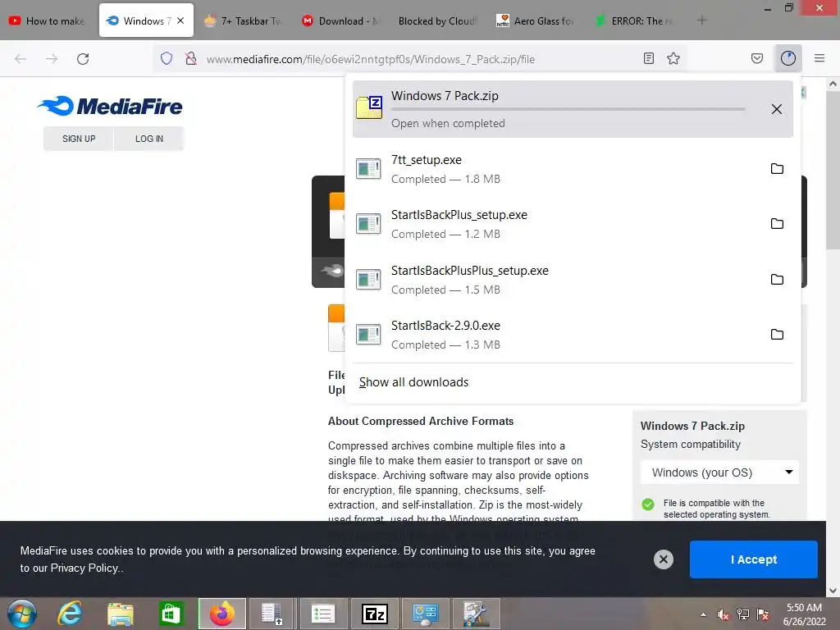
Task: Open Microsoft Store taskbar icon
Action: (171, 614)
